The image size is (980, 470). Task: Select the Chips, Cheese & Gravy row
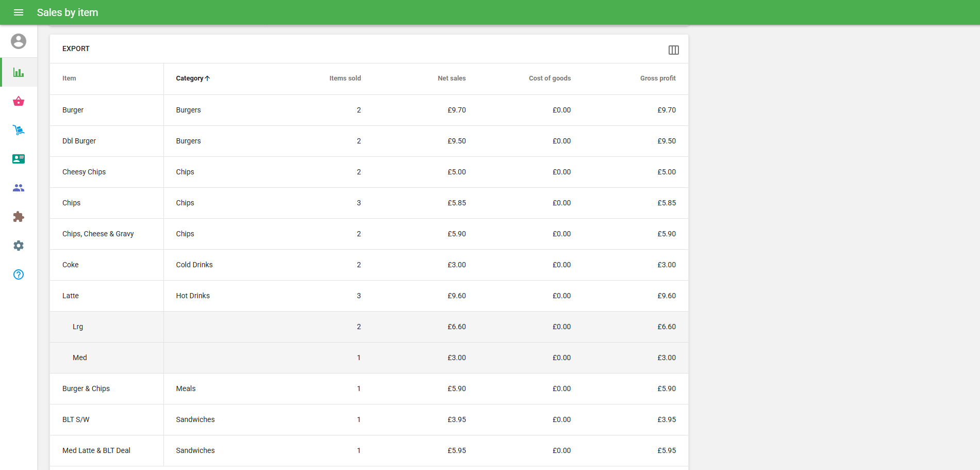tap(98, 234)
